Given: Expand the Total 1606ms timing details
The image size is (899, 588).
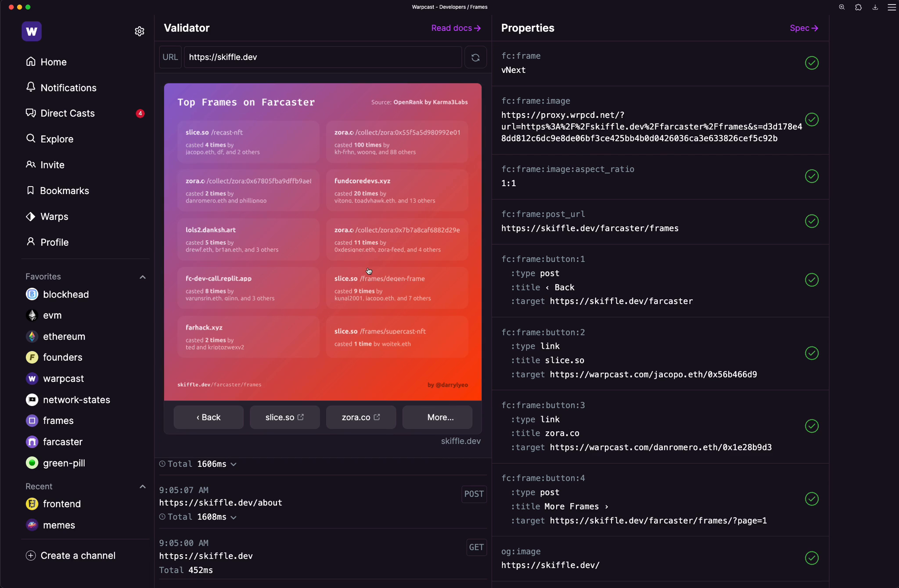Looking at the screenshot, I should [x=234, y=464].
